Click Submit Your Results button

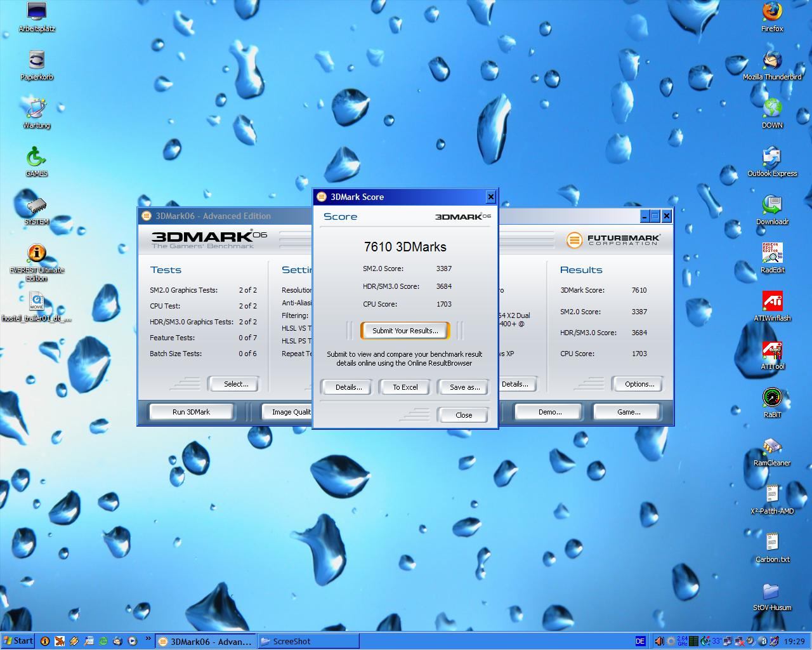pyautogui.click(x=405, y=331)
